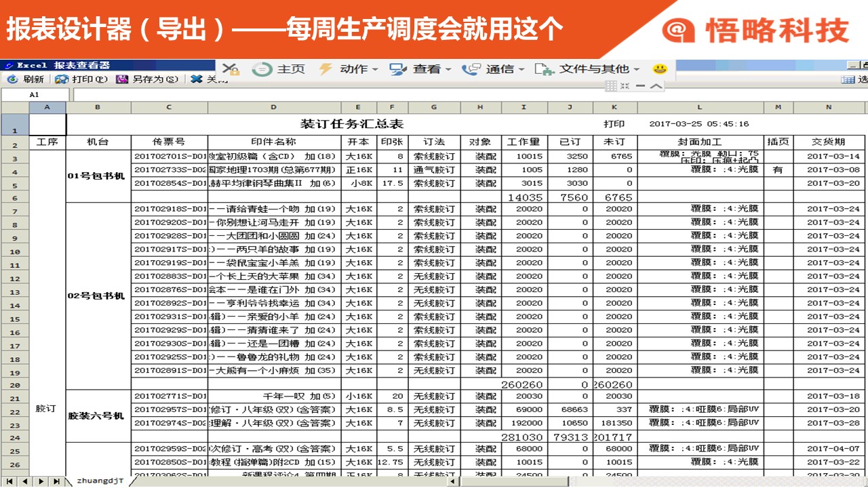Click the 胶订 process cell

47,409
